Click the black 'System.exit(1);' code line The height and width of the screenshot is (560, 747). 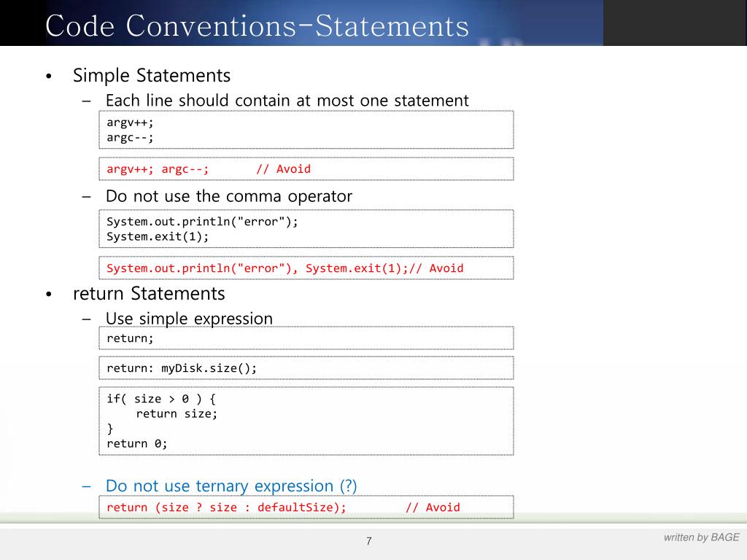coord(158,237)
